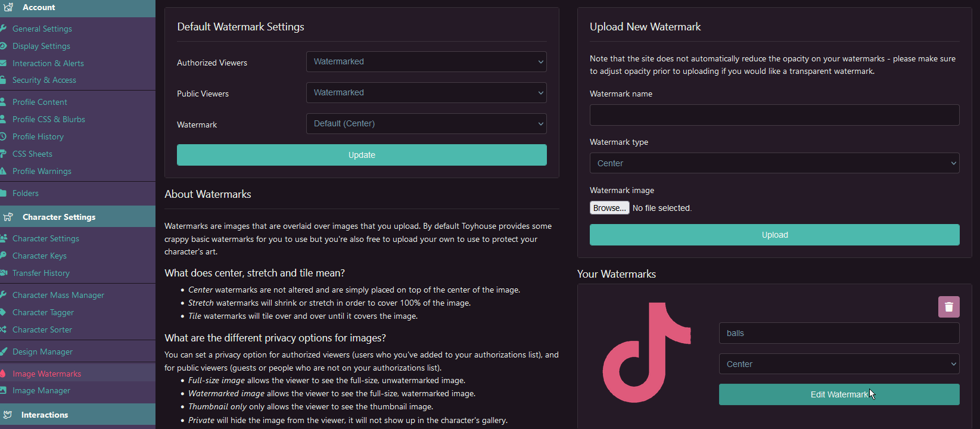Focus the Watermark name text field
Screen dimensions: 980x429
[x=774, y=115]
